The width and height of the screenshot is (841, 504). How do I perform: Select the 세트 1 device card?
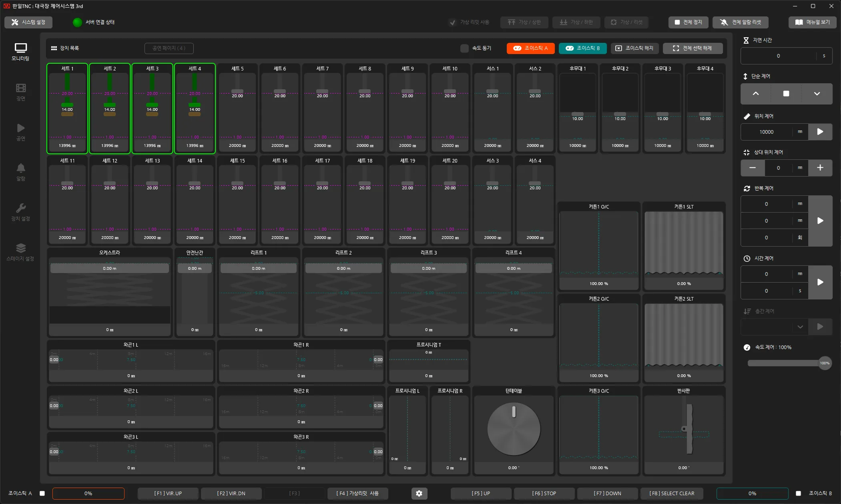tap(67, 108)
